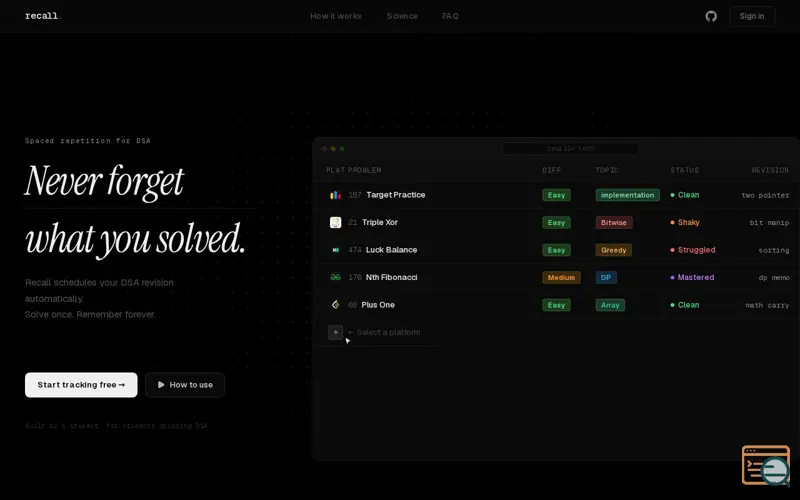This screenshot has width=800, height=500.
Task: Select the Nth Fibonacci problem
Action: [x=391, y=277]
